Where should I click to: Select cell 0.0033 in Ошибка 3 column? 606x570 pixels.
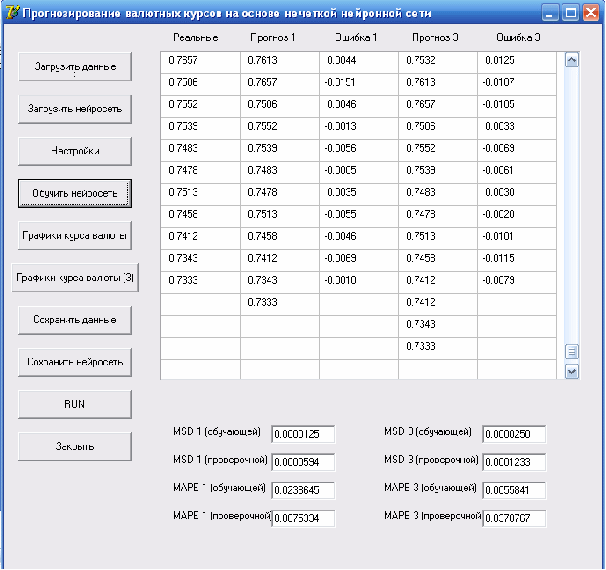point(517,128)
